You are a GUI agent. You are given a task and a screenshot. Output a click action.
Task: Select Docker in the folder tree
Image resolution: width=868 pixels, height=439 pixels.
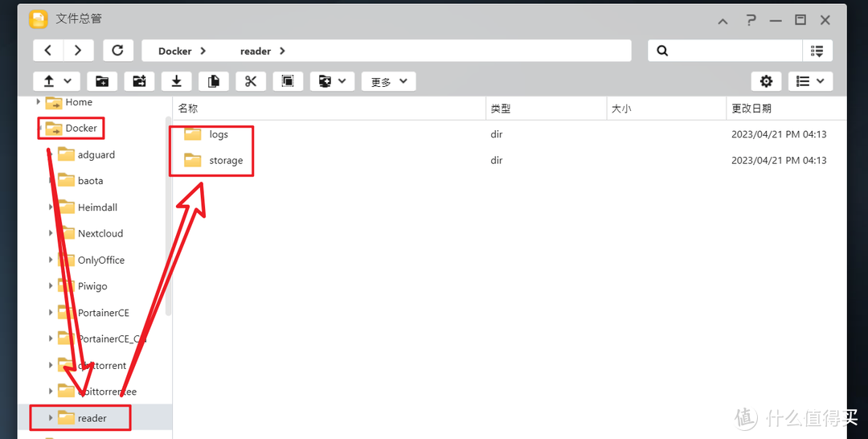coord(81,128)
